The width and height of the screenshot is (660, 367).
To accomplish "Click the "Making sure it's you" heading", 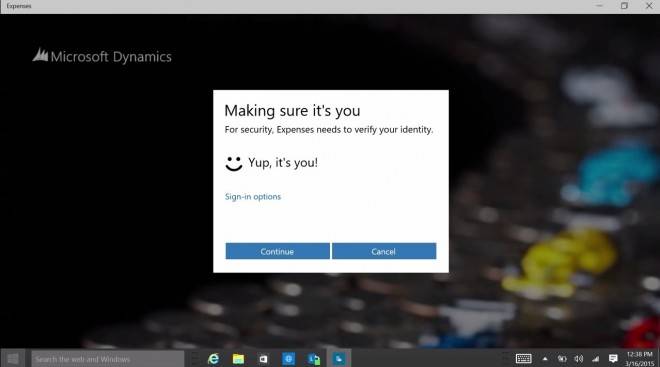I will (292, 111).
